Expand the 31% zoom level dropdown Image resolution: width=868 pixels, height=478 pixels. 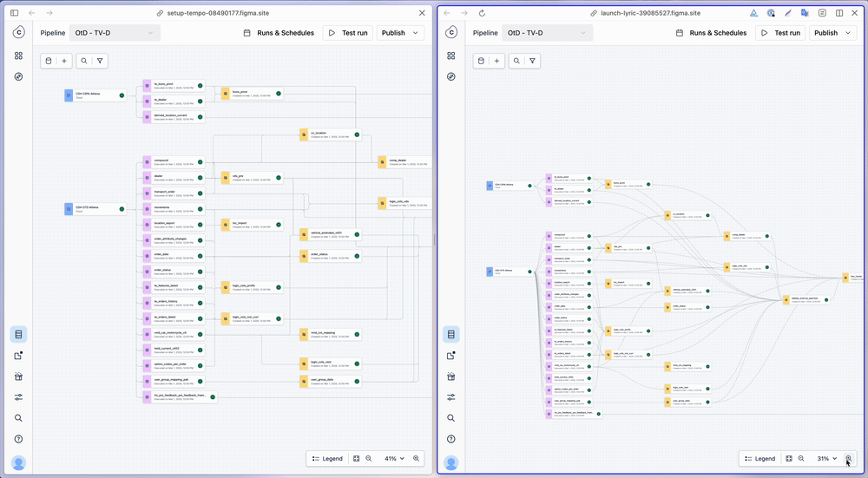point(827,458)
